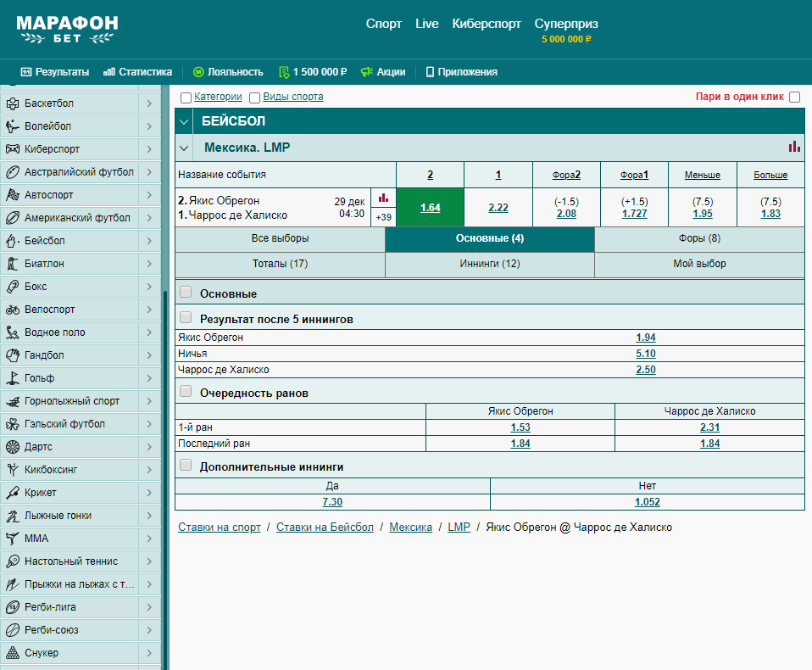Click the Volleyball sport icon
Viewport: 812px width, 670px height.
13,126
